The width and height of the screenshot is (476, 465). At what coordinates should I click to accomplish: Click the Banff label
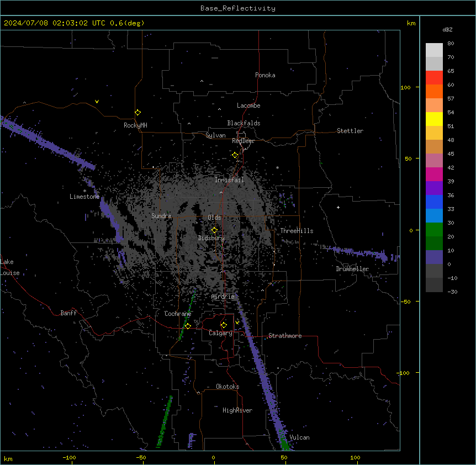pos(68,313)
